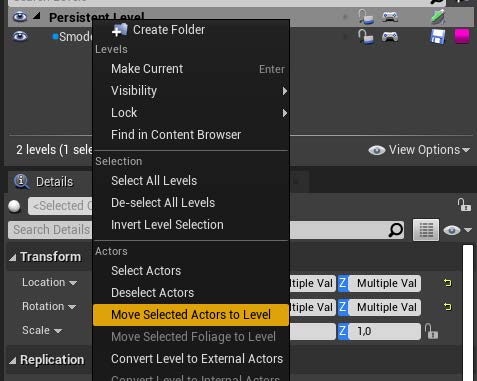Open the Lock submenu
The height and width of the screenshot is (381, 477).
(191, 113)
